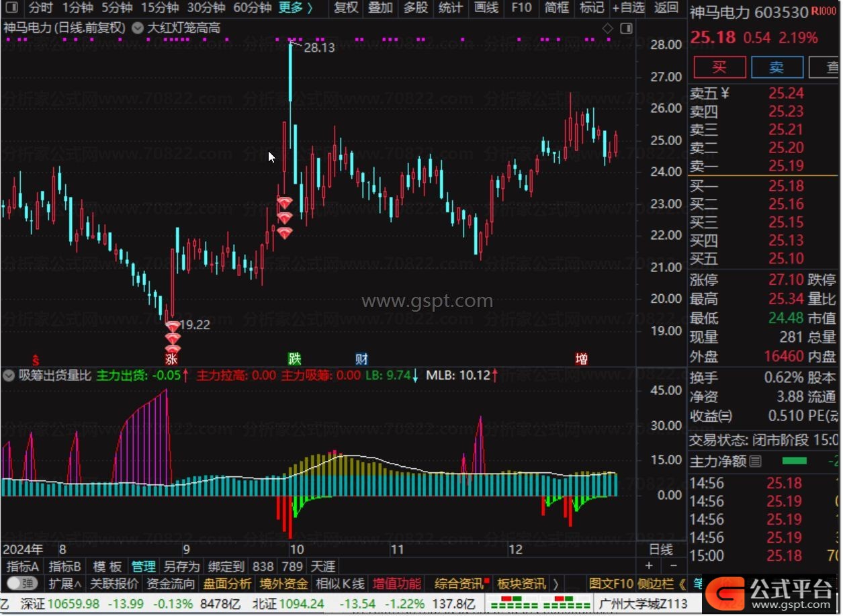Click the 标记 mark button
This screenshot has width=843, height=616.
tap(592, 8)
